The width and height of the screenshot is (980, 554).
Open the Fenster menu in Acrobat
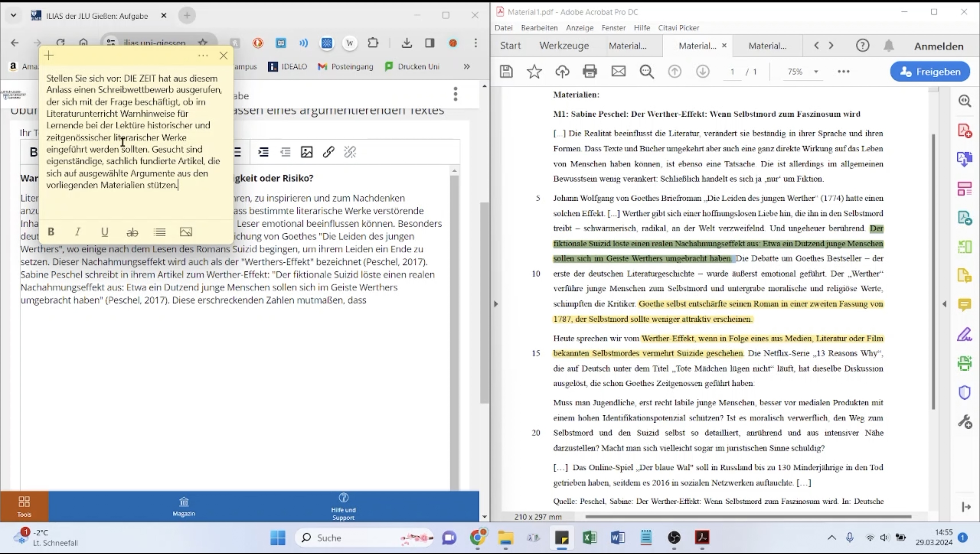[614, 28]
